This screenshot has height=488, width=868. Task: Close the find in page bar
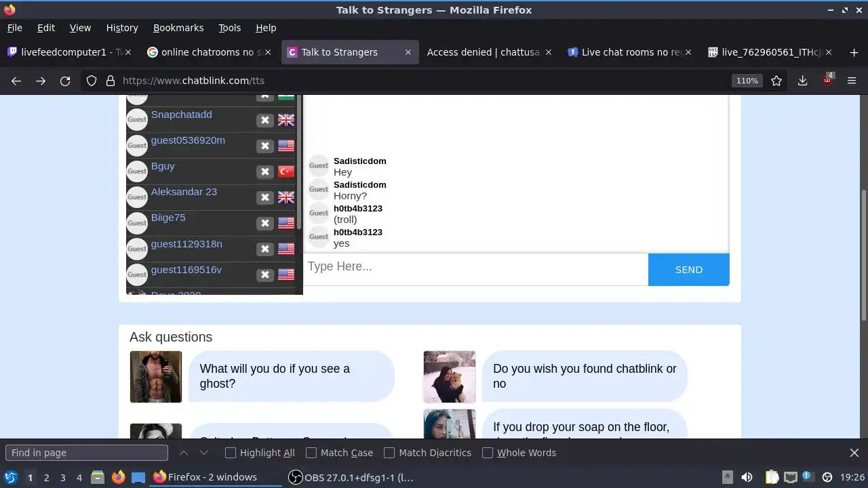tap(854, 453)
